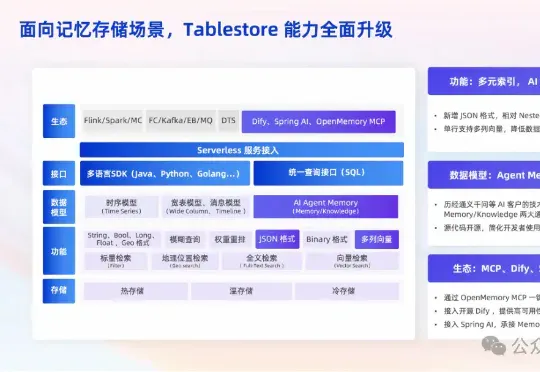
Task: Click 时序模型 (Time Series) box
Action: point(122,207)
